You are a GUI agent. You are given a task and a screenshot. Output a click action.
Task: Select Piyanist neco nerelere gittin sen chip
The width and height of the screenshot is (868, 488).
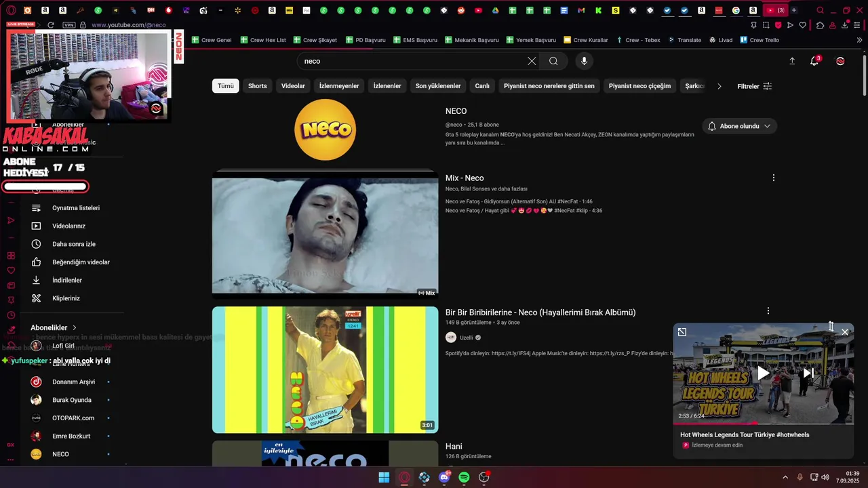tap(549, 86)
